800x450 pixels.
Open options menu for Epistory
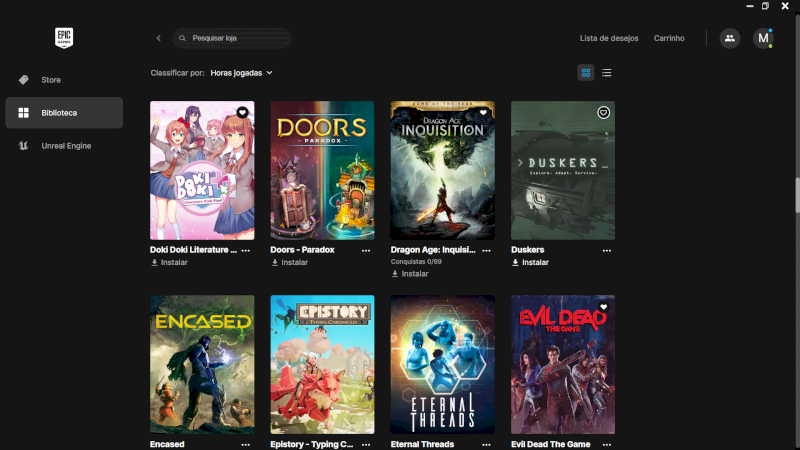(366, 445)
